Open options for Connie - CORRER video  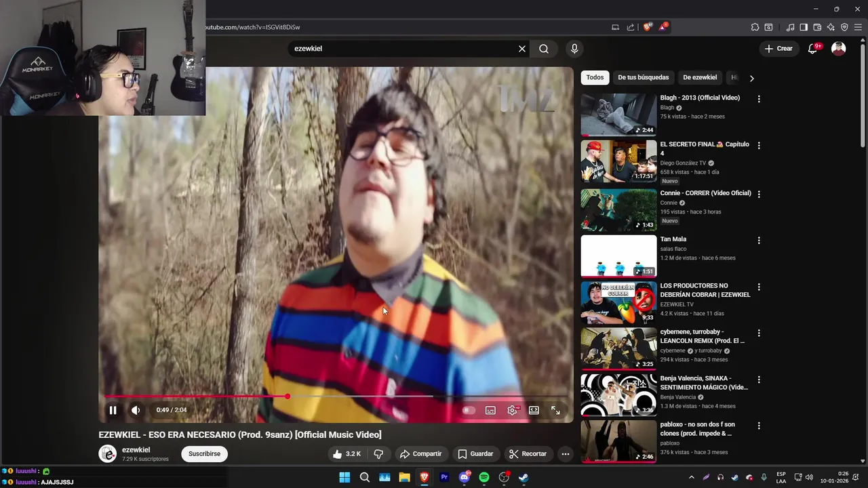(759, 194)
